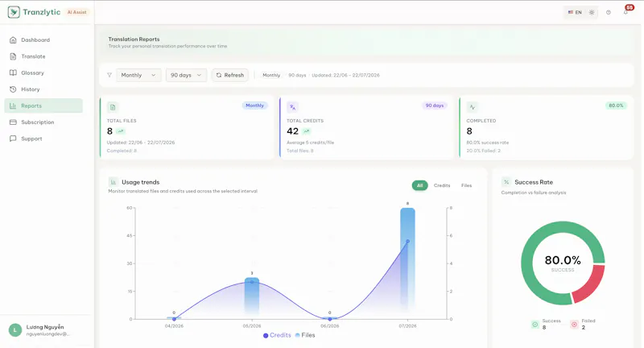
Task: Open the Glossary section
Action: (x=43, y=72)
